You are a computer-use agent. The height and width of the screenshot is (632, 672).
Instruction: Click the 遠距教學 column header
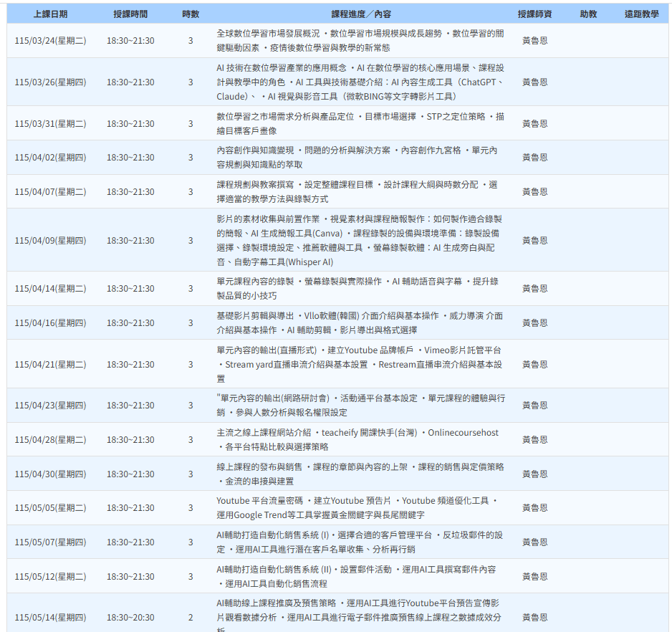pyautogui.click(x=641, y=14)
